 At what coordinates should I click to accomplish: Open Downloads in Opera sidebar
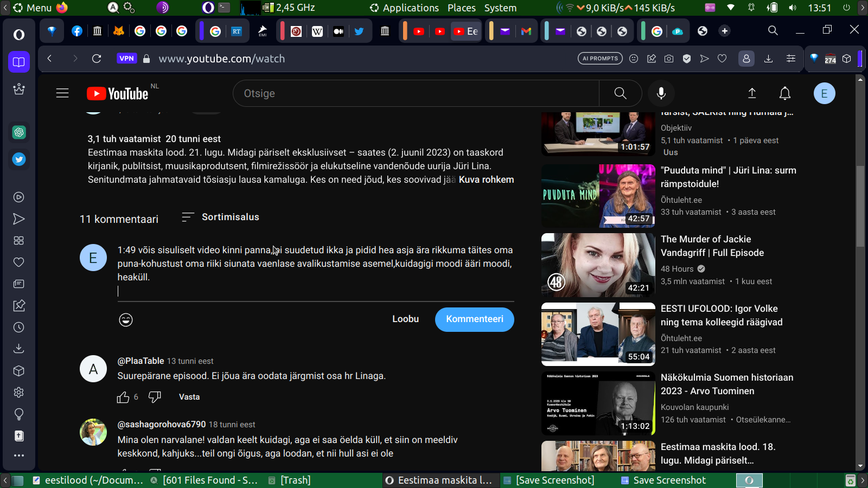tap(19, 349)
